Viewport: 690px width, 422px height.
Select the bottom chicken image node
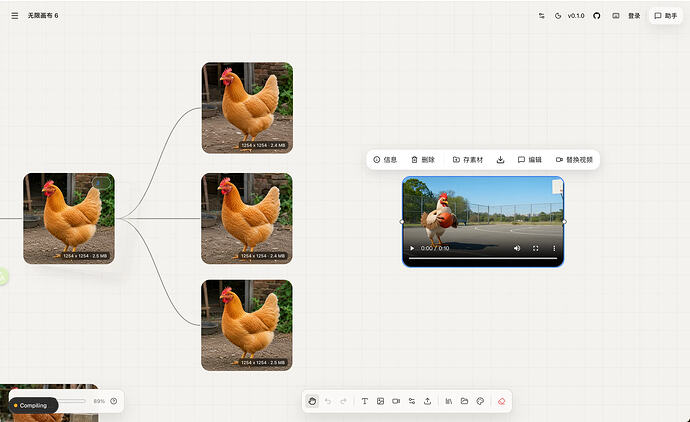247,325
